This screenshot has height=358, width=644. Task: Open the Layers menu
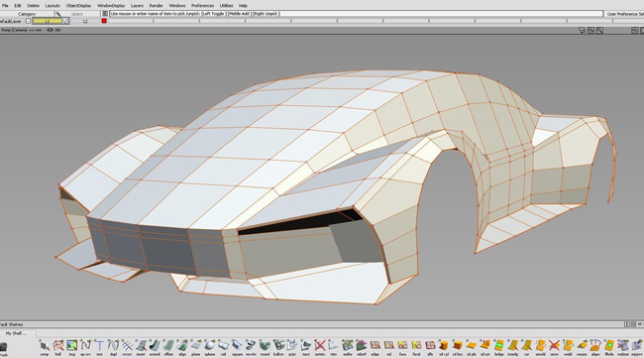[137, 6]
